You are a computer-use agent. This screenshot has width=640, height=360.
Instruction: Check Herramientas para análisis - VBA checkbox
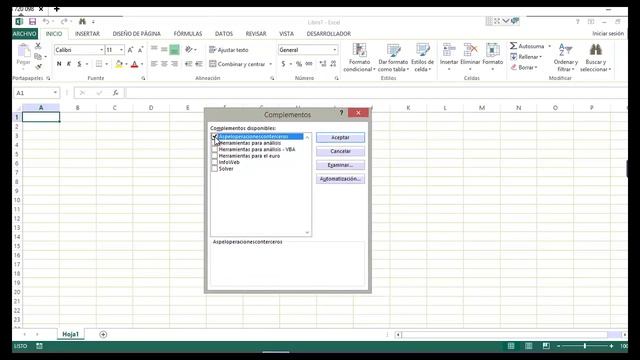[x=214, y=149]
